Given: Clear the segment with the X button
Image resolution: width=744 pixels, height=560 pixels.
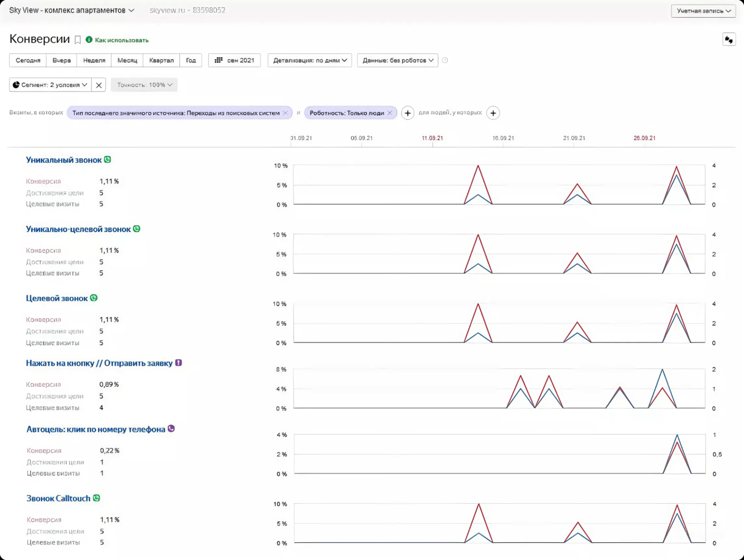Looking at the screenshot, I should 99,85.
